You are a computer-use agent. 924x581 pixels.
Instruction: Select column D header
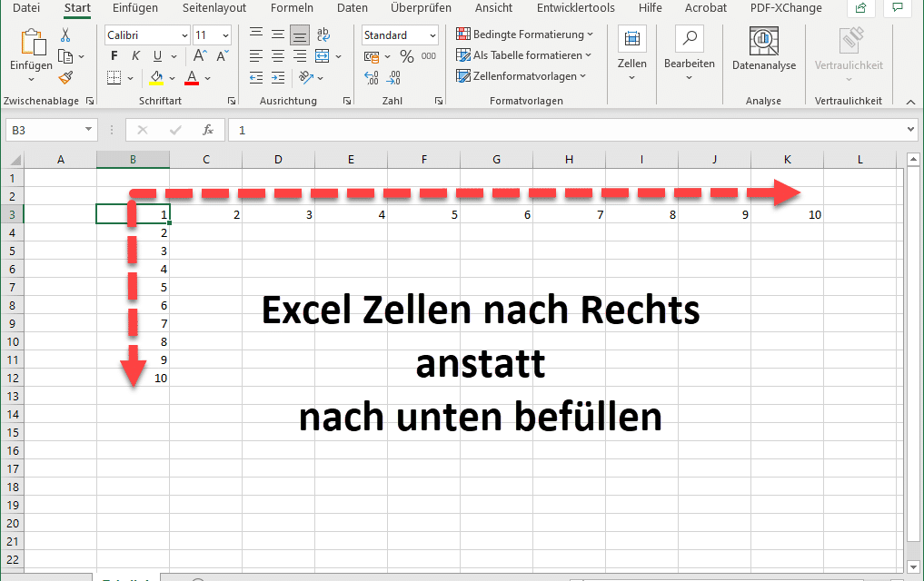point(278,160)
